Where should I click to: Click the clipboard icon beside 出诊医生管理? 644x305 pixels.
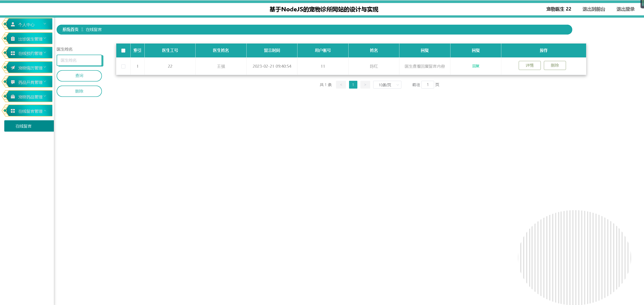click(13, 39)
